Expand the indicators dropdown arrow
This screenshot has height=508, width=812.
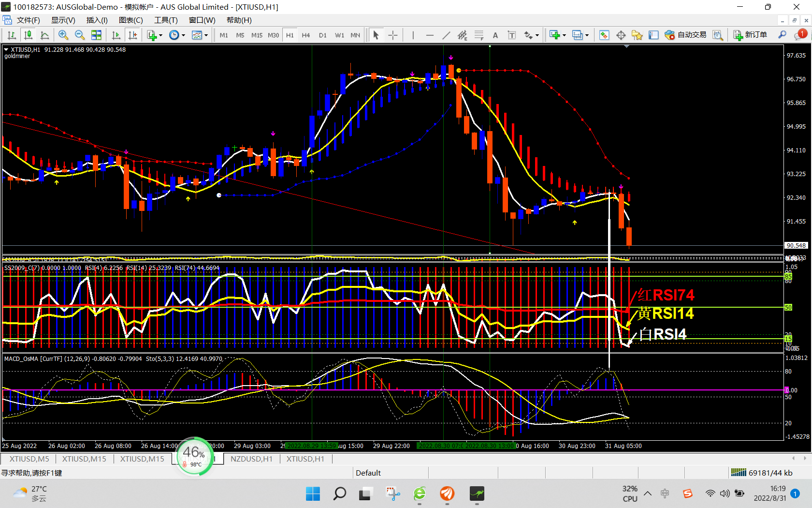(161, 35)
